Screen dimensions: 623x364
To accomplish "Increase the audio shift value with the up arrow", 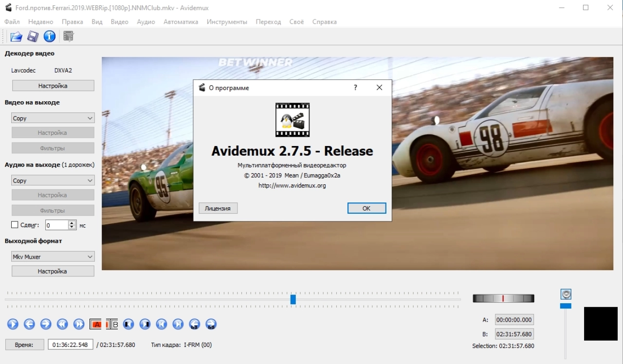I will 73,223.
